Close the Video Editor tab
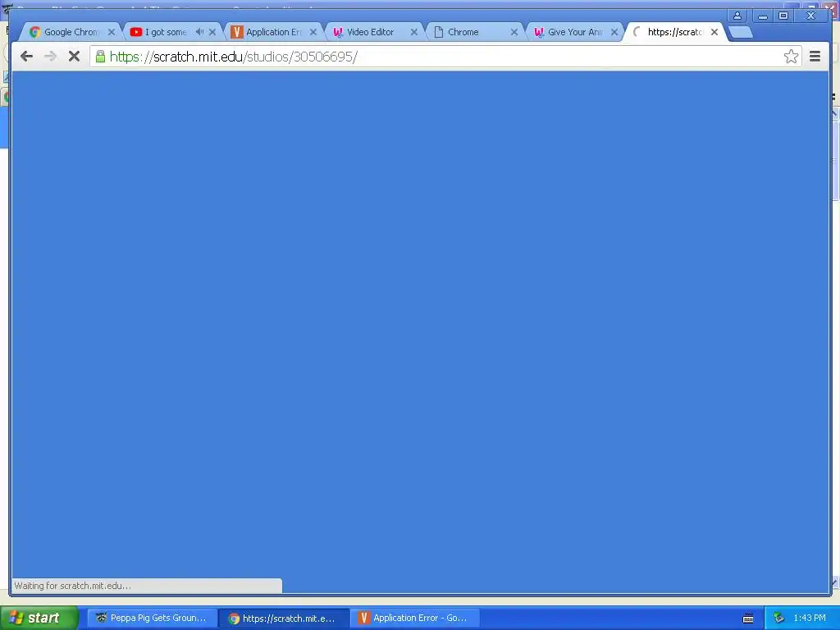This screenshot has width=840, height=630. [414, 32]
